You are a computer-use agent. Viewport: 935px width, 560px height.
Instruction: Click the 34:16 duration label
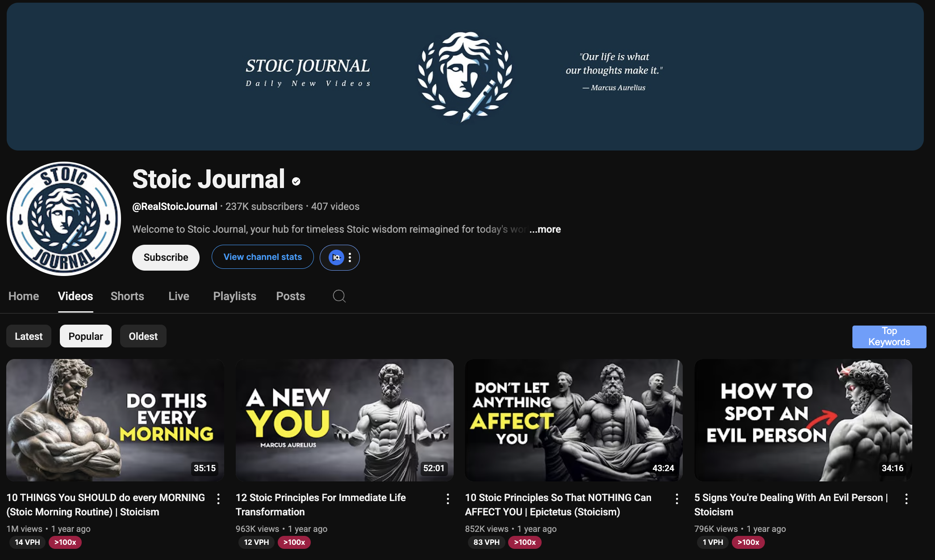tap(892, 468)
